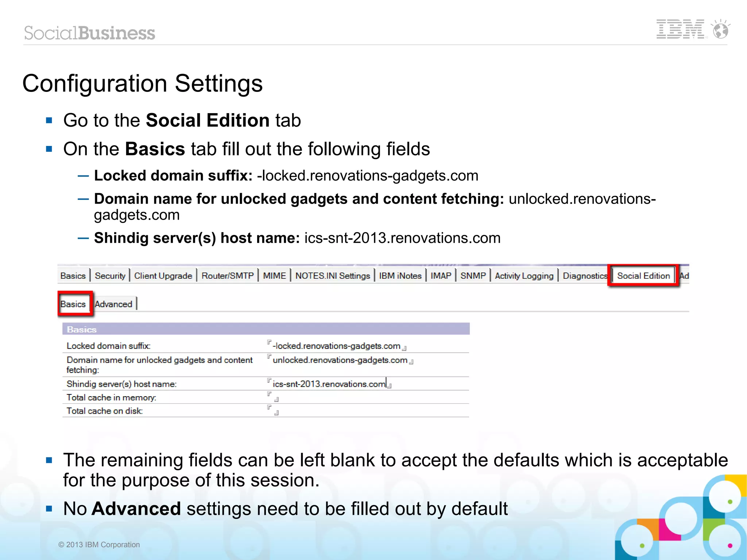Select the top-row Basics tab

(x=73, y=276)
